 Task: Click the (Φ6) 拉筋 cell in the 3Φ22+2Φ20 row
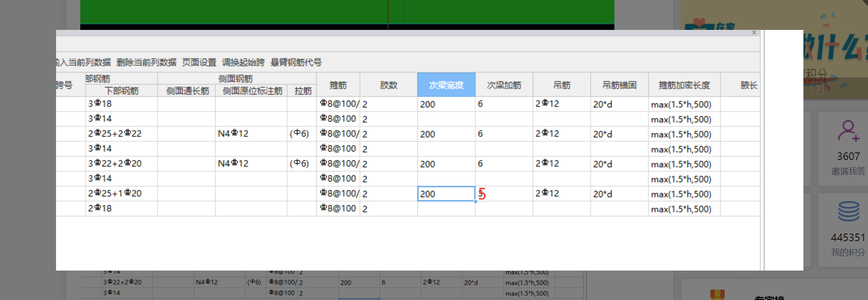click(x=302, y=164)
